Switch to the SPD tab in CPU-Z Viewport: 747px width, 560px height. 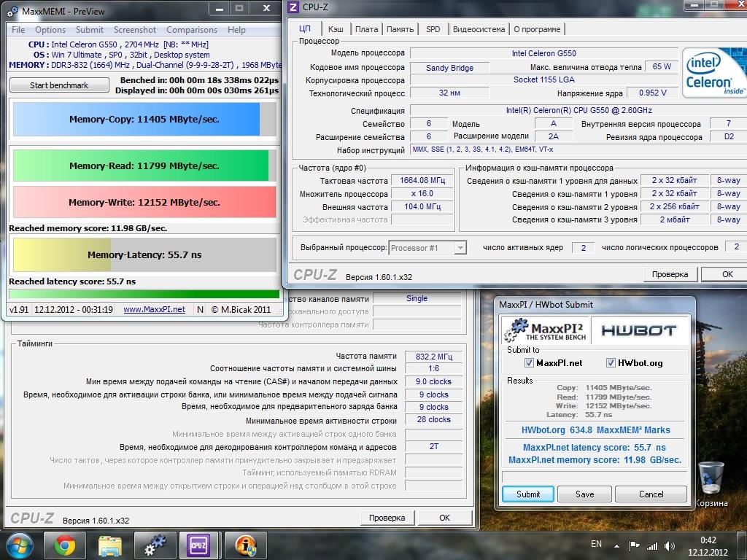pos(433,29)
